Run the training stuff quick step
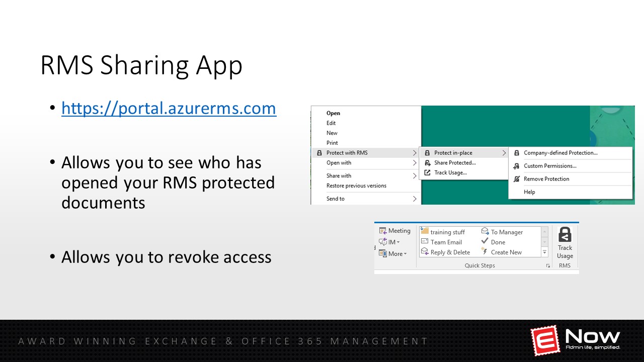Viewport: 644px width, 362px height. tap(443, 232)
